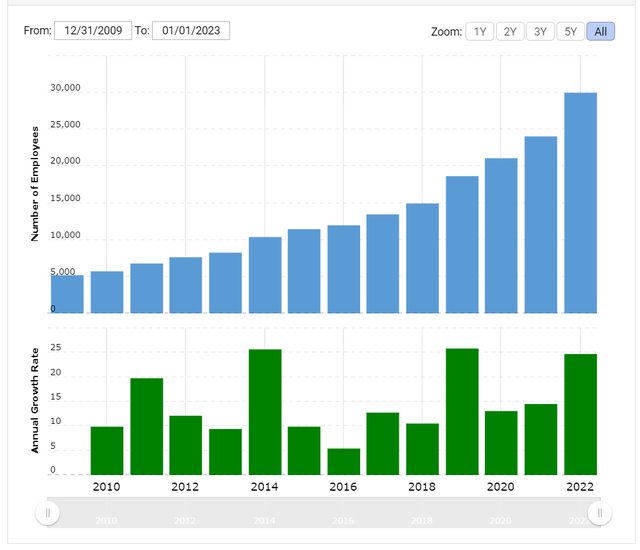The height and width of the screenshot is (550, 640).
Task: Activate the All zoom button
Action: point(601,32)
